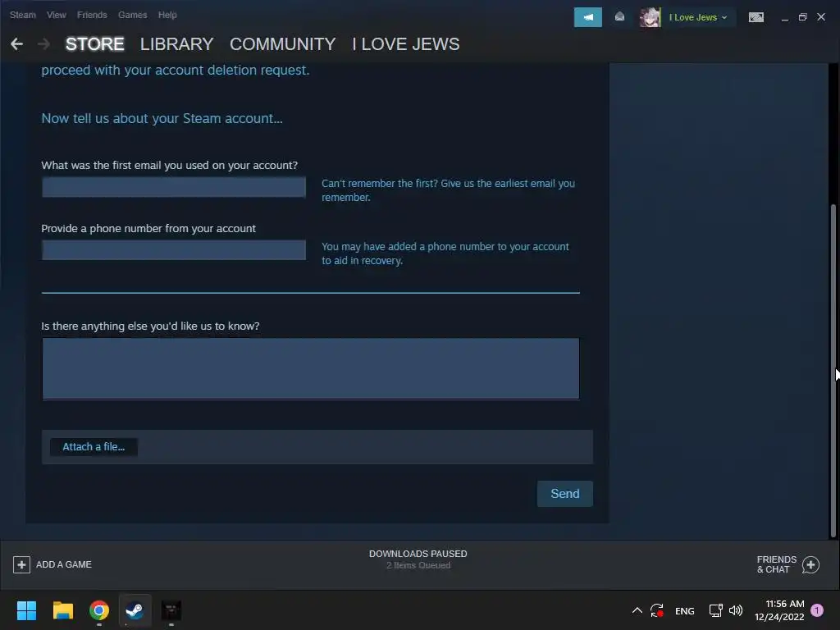
Task: Open the Games menu
Action: pos(132,15)
